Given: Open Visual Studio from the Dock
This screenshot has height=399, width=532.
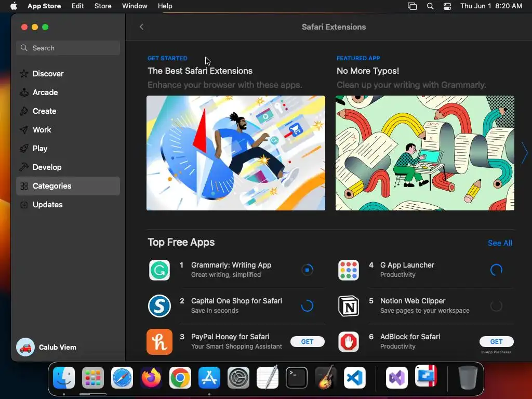Looking at the screenshot, I should (x=396, y=378).
